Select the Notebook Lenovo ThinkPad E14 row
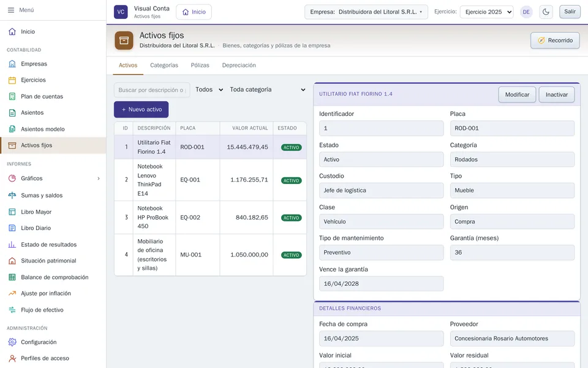The image size is (588, 368). click(x=210, y=180)
